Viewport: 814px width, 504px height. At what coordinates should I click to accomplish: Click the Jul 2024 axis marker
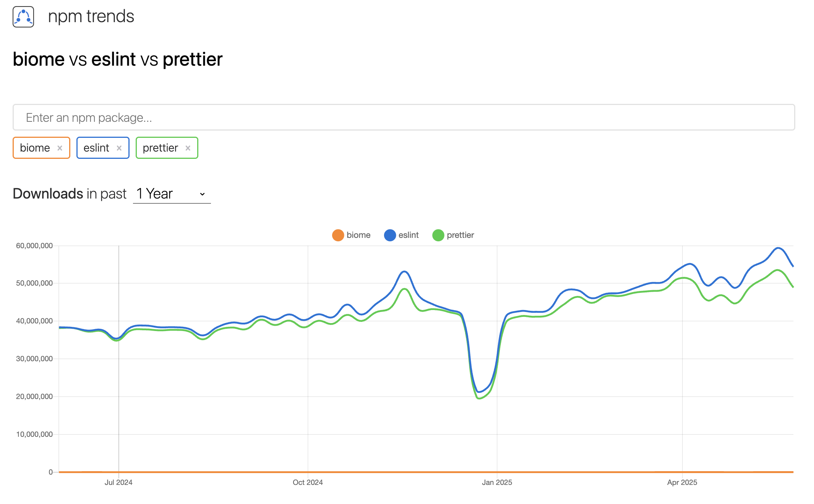point(118,482)
